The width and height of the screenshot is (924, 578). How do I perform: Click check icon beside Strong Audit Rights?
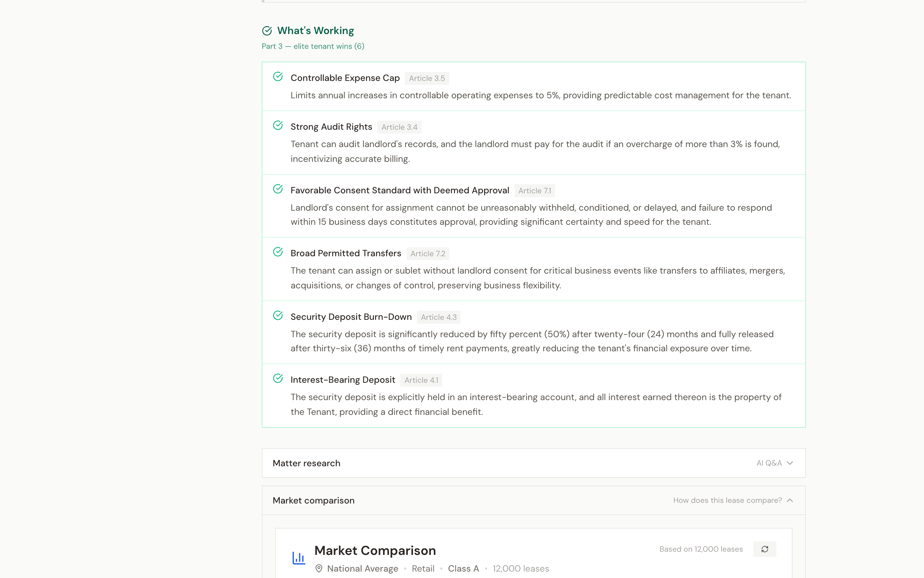click(x=278, y=125)
